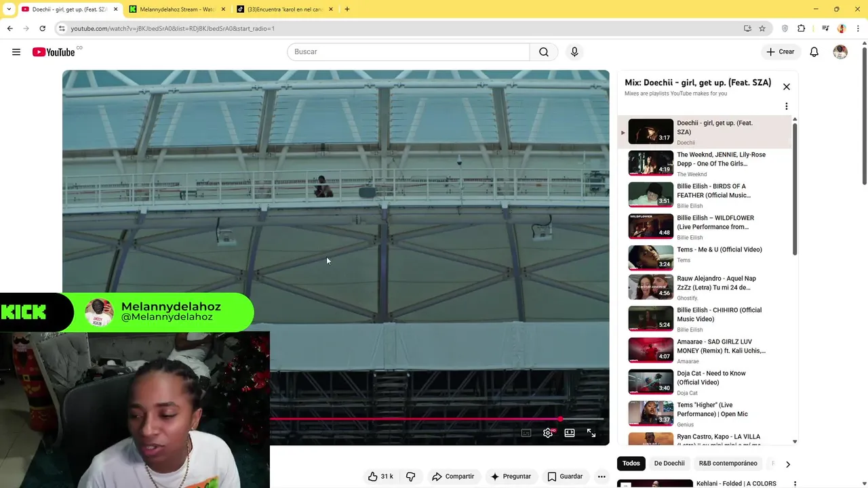Toggle subtitles on the video player
The width and height of the screenshot is (868, 488).
(x=526, y=433)
